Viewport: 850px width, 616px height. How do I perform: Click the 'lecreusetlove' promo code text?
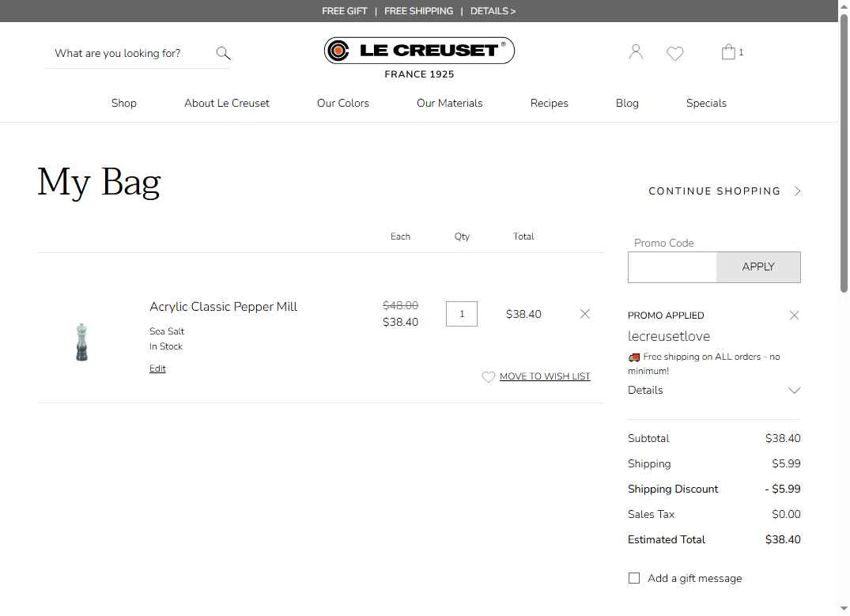click(x=669, y=336)
